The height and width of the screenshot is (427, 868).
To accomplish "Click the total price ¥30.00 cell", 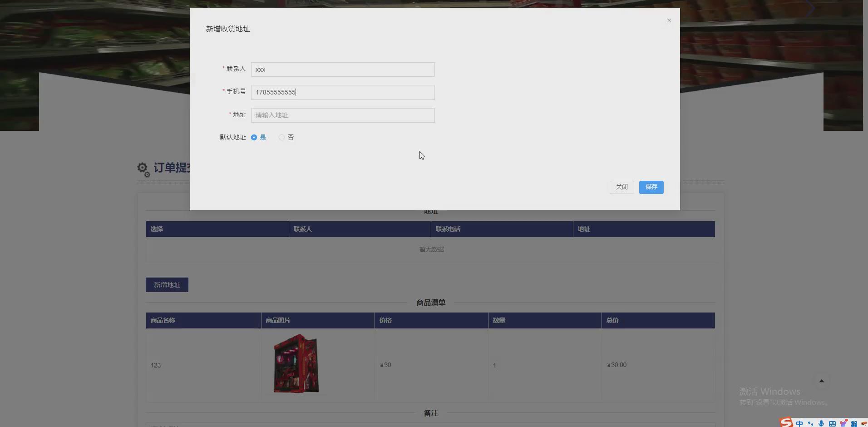I will point(658,365).
